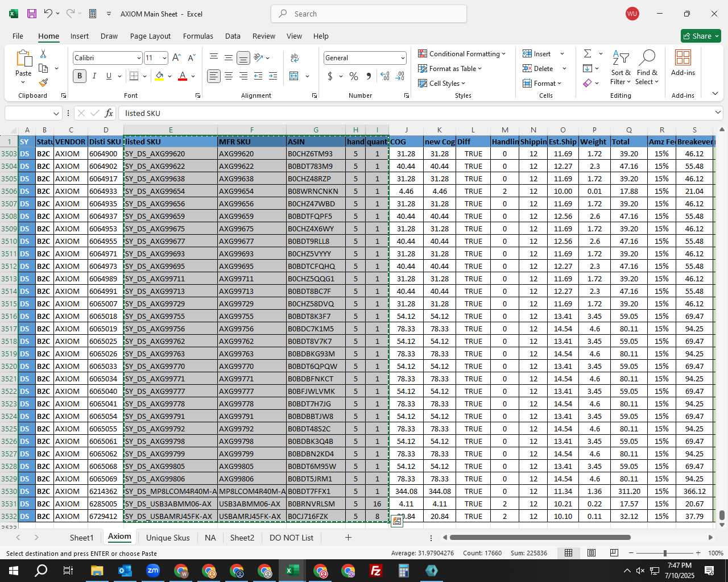The width and height of the screenshot is (728, 582).
Task: Increase font size with the large A icon
Action: click(x=176, y=57)
